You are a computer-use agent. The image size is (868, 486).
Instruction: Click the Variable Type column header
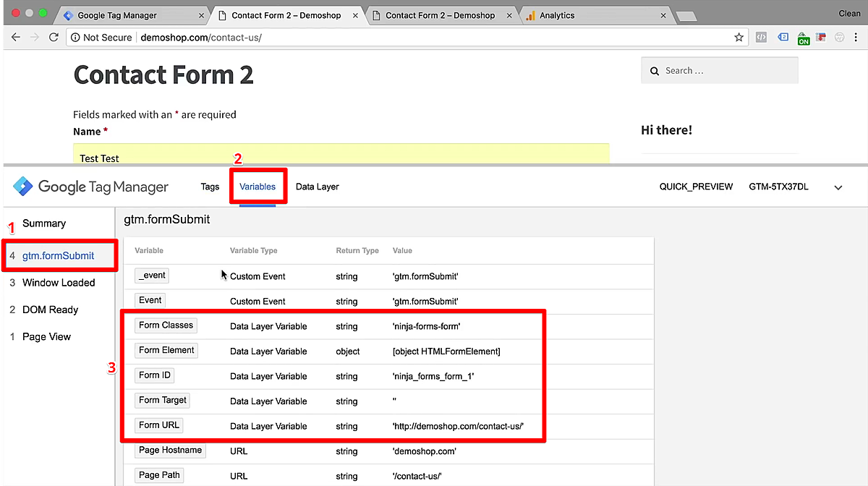(x=254, y=250)
